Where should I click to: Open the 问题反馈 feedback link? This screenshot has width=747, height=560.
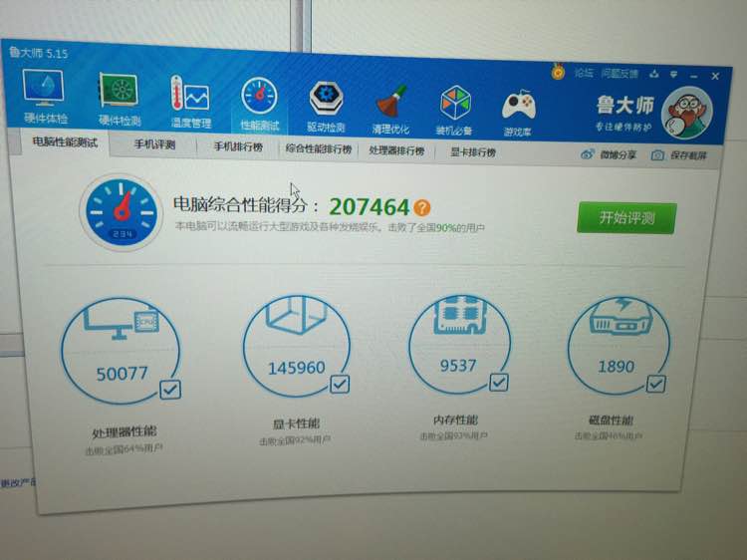pos(620,74)
